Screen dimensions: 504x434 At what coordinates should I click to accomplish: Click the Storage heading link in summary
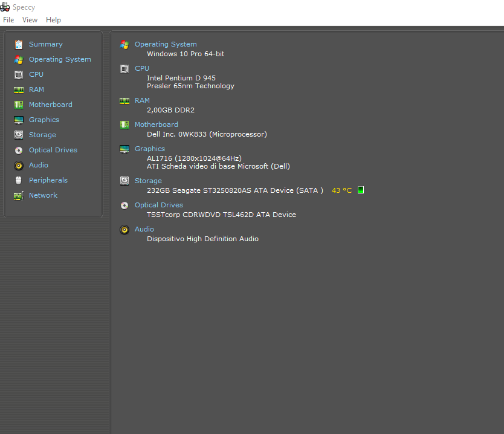[x=148, y=181]
